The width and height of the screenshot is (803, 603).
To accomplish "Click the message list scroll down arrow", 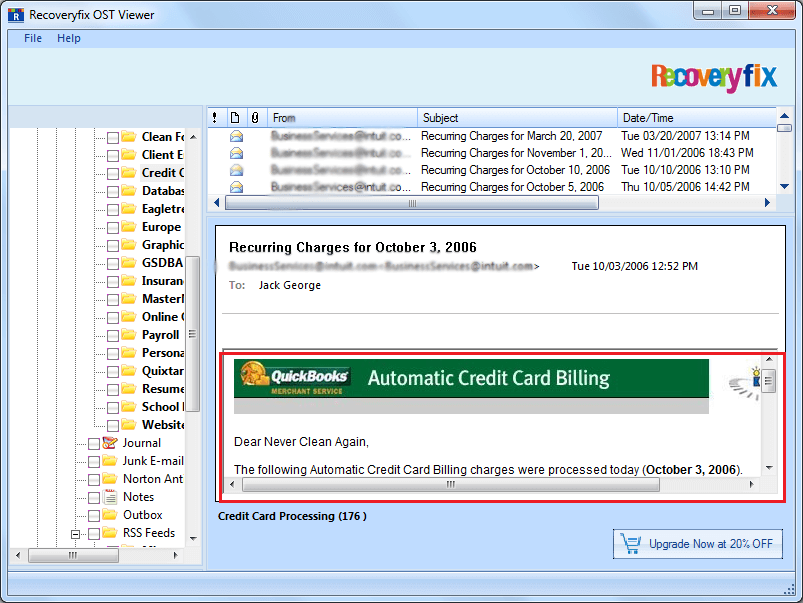I will (784, 186).
